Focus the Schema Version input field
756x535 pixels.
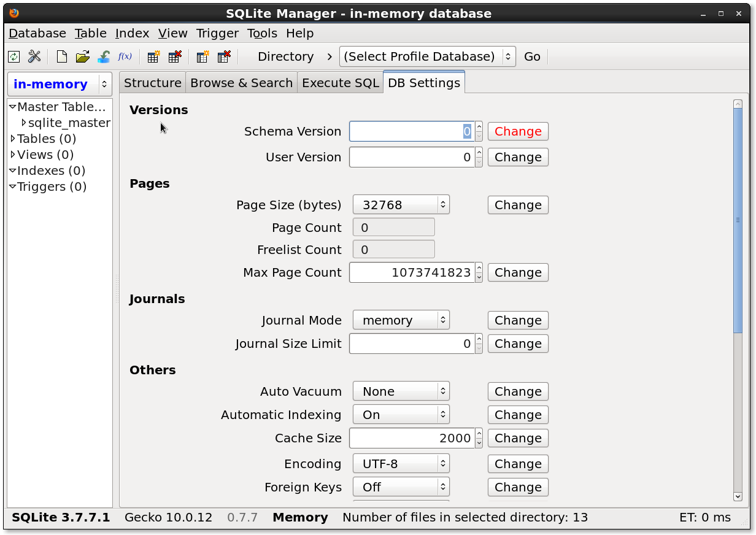pos(412,131)
